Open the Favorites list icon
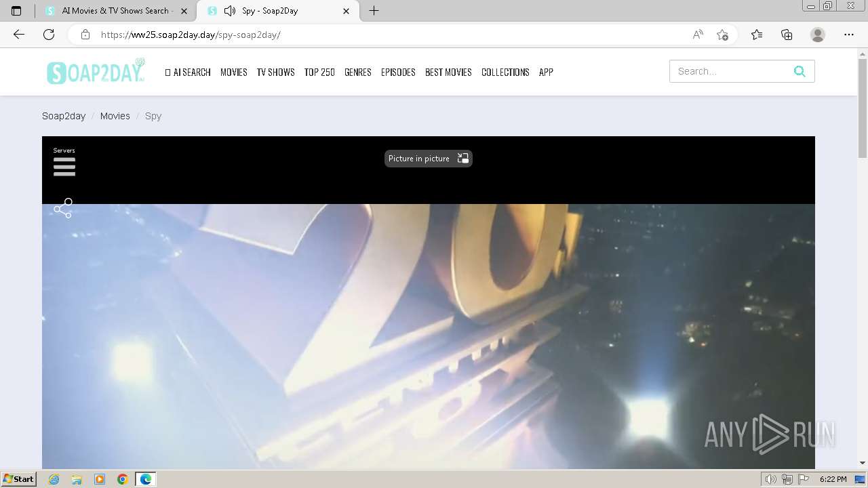Viewport: 868px width, 488px height. coord(757,35)
